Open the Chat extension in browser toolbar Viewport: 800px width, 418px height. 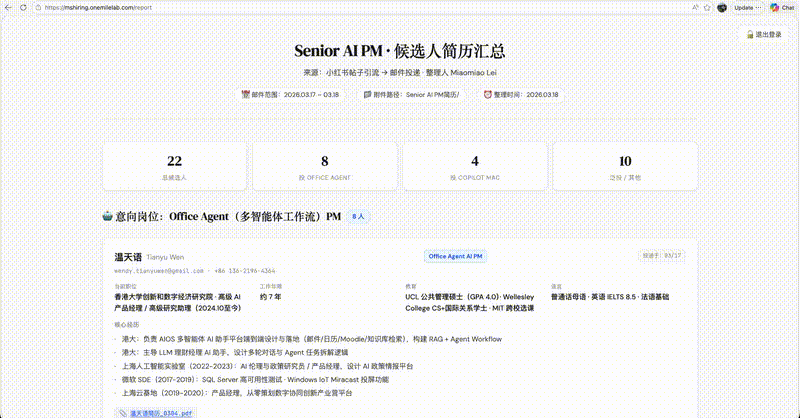click(781, 7)
